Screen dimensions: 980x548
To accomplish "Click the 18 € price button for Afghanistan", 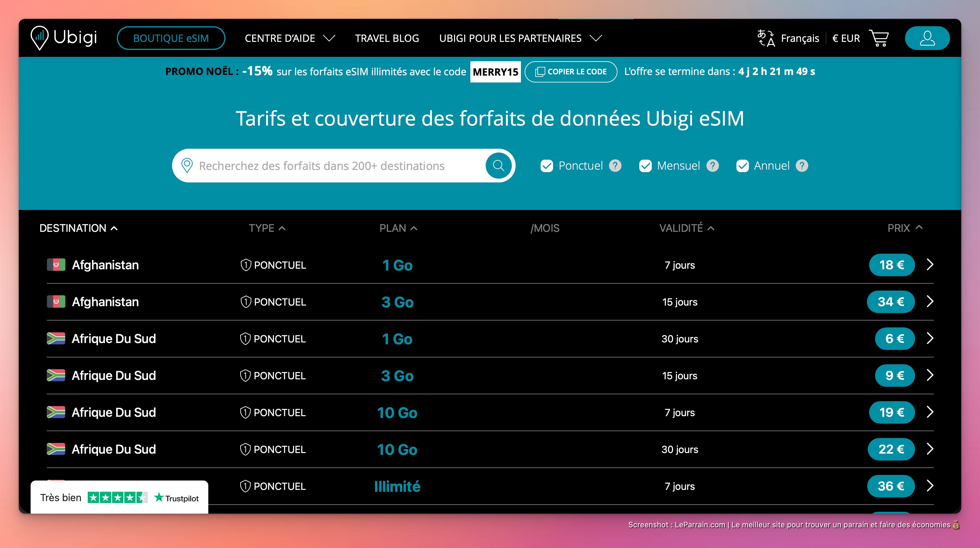I will click(x=891, y=265).
